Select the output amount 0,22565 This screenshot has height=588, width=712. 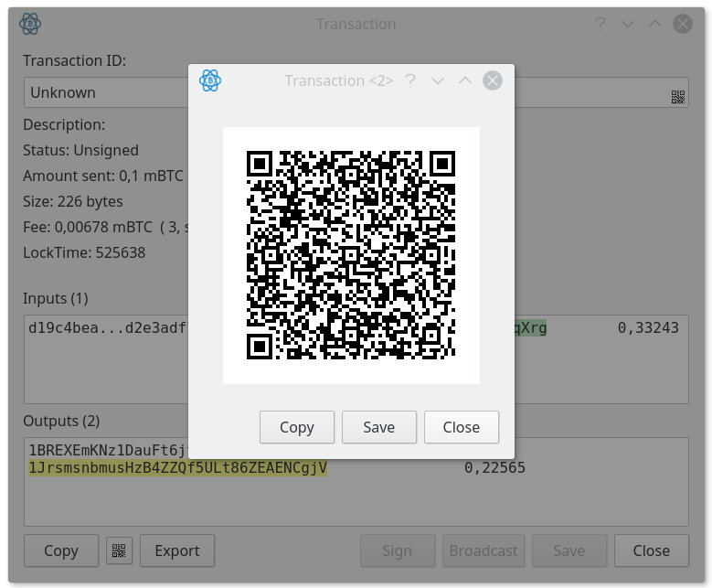(494, 467)
